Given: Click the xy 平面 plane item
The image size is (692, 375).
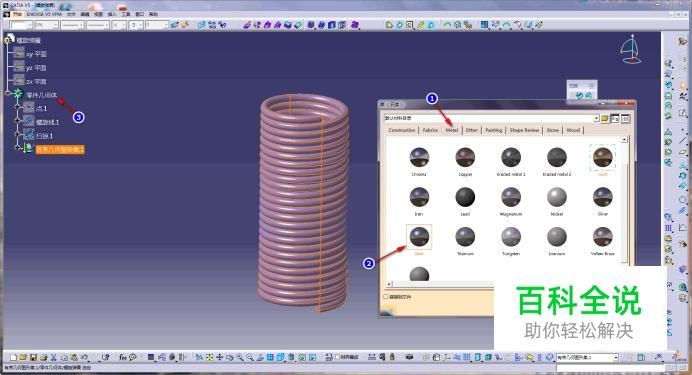Looking at the screenshot, I should click(36, 54).
